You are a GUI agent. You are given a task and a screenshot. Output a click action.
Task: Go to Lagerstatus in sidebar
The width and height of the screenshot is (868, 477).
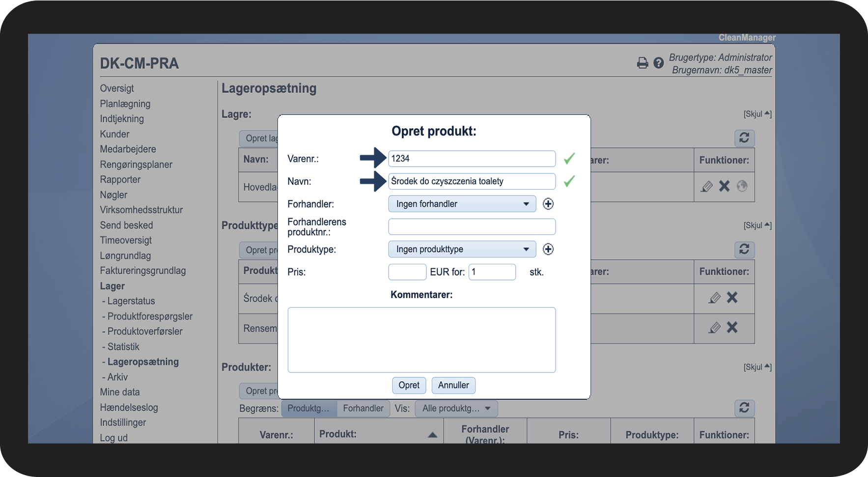click(x=131, y=301)
